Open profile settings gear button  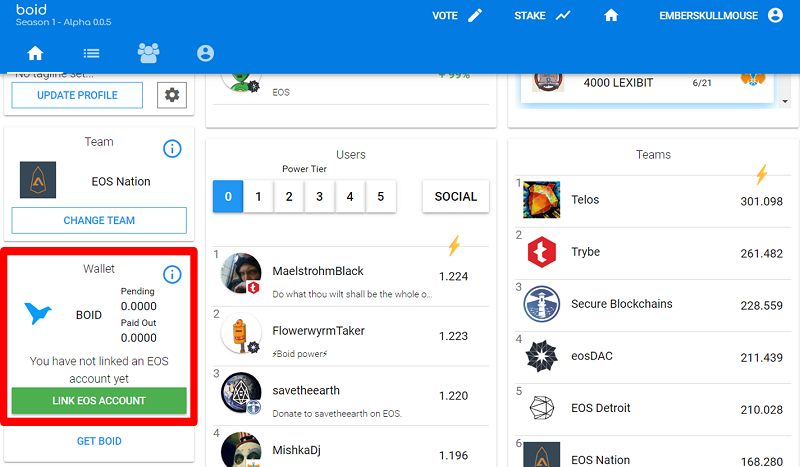click(x=172, y=95)
